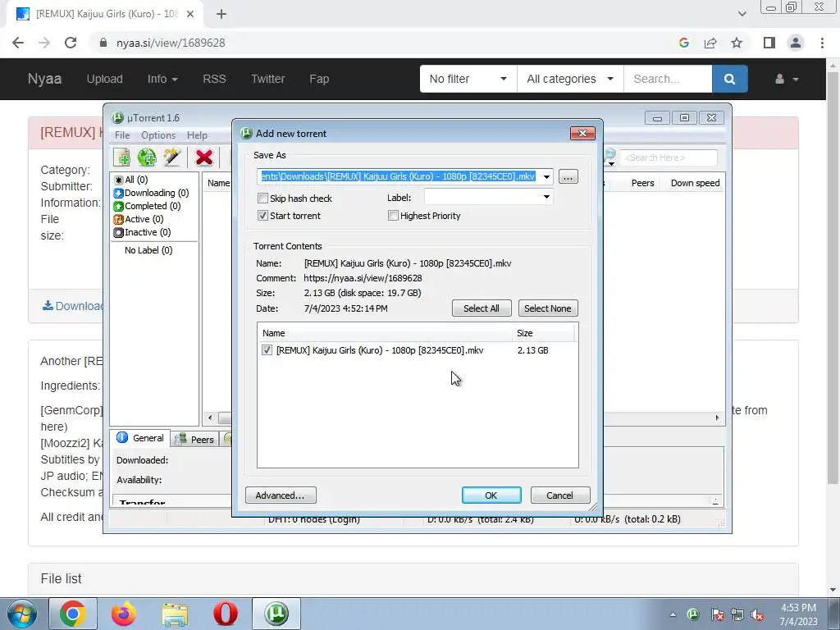Select the Completed (0) category
This screenshot has width=840, height=630.
(148, 206)
